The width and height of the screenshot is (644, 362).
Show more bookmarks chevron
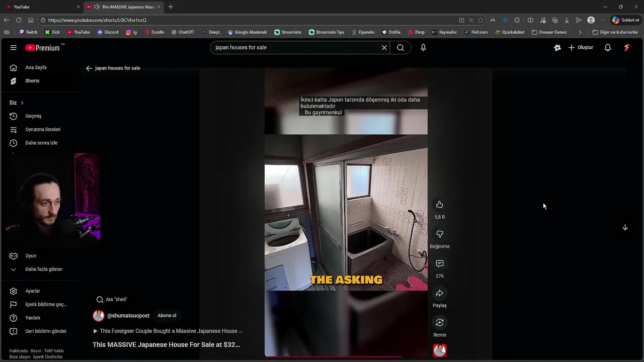[x=580, y=32]
